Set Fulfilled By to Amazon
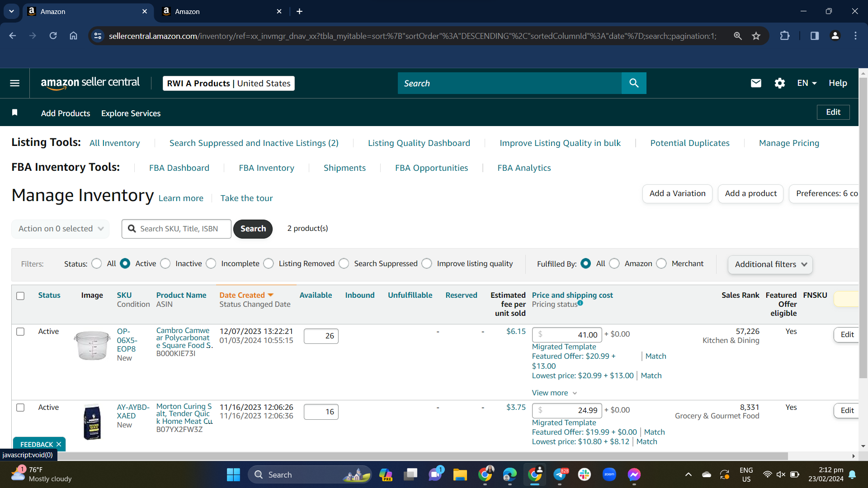The image size is (868, 488). tap(614, 263)
